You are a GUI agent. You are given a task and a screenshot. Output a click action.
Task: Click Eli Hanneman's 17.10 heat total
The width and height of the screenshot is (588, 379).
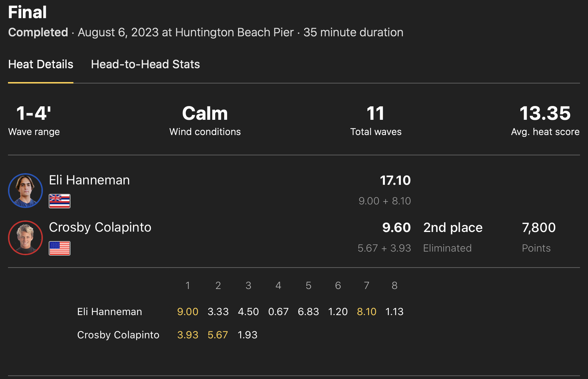coord(395,180)
